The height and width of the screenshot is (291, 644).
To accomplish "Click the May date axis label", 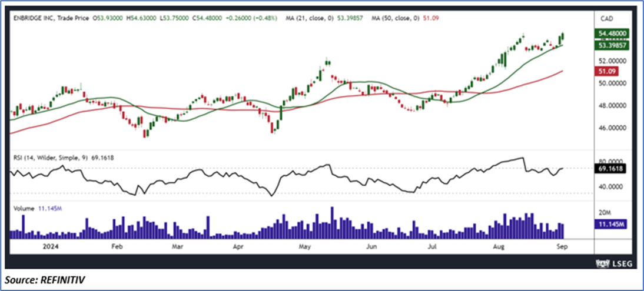I will pos(304,247).
